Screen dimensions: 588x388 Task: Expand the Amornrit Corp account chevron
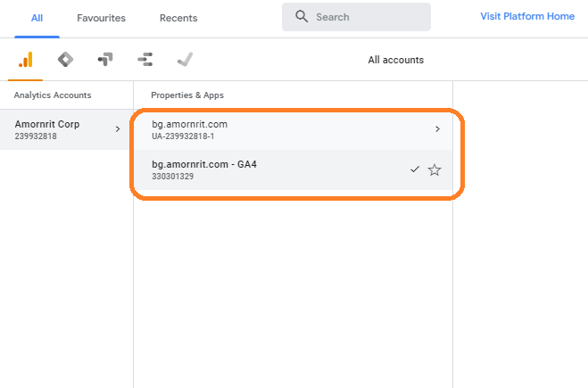point(118,129)
